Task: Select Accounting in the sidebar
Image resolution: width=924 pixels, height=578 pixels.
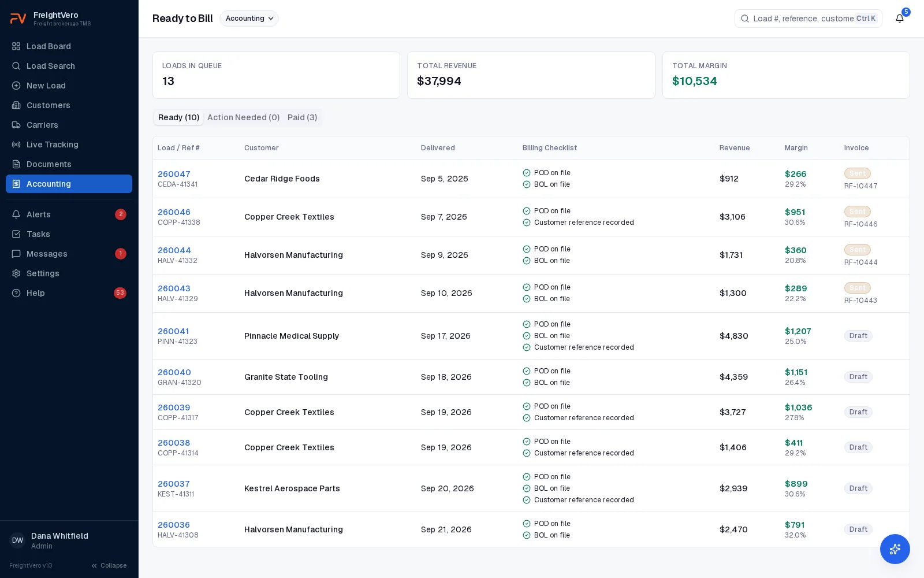Action: coord(69,184)
